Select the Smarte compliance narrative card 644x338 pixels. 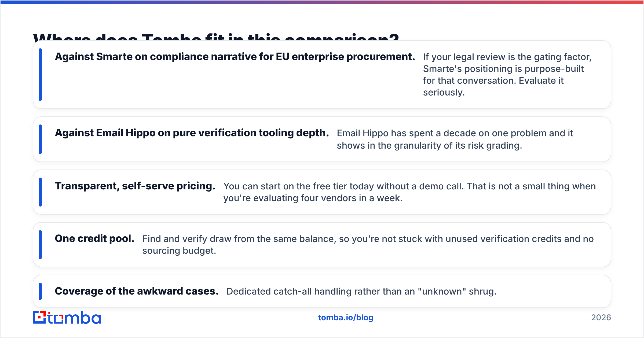pyautogui.click(x=322, y=75)
